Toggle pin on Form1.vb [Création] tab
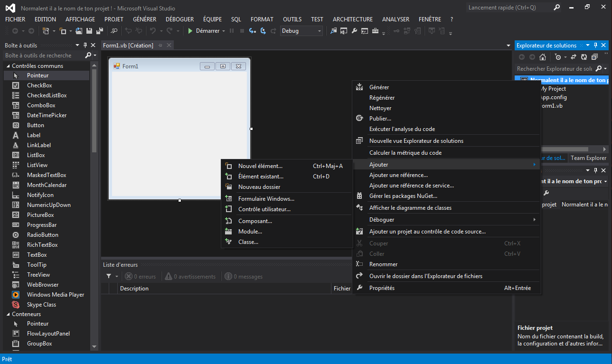Image resolution: width=612 pixels, height=364 pixels. tap(160, 46)
